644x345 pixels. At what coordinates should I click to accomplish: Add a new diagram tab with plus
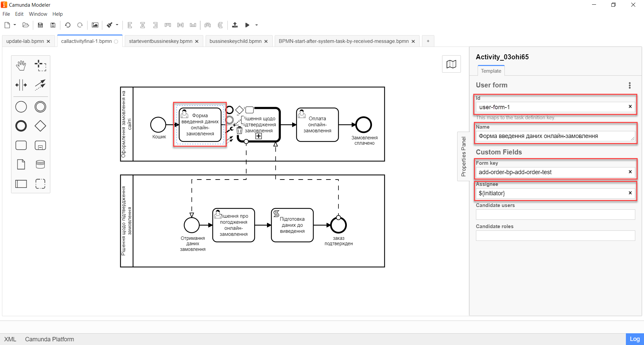pos(428,41)
